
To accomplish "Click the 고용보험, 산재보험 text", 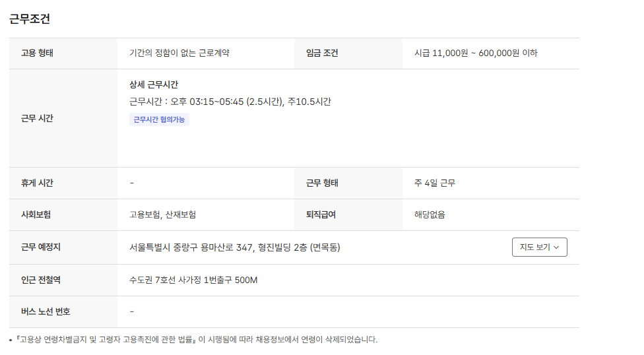I will click(x=162, y=214).
